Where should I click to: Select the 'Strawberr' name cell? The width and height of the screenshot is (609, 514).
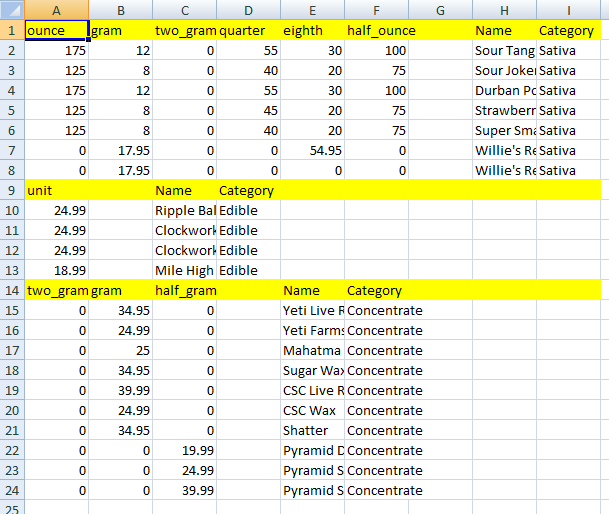(x=505, y=110)
